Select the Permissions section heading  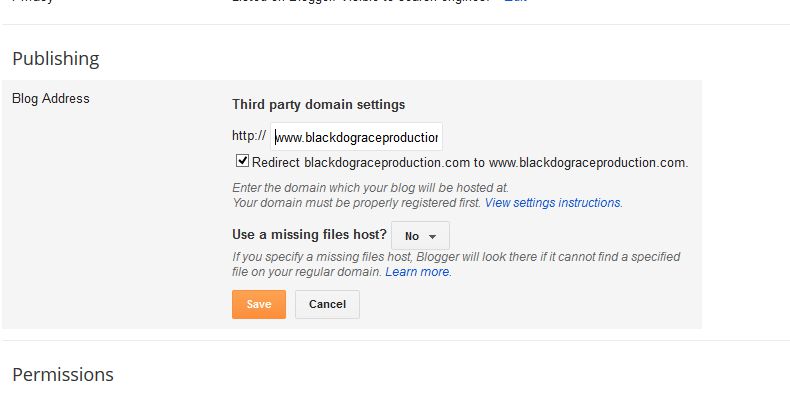pyautogui.click(x=63, y=374)
